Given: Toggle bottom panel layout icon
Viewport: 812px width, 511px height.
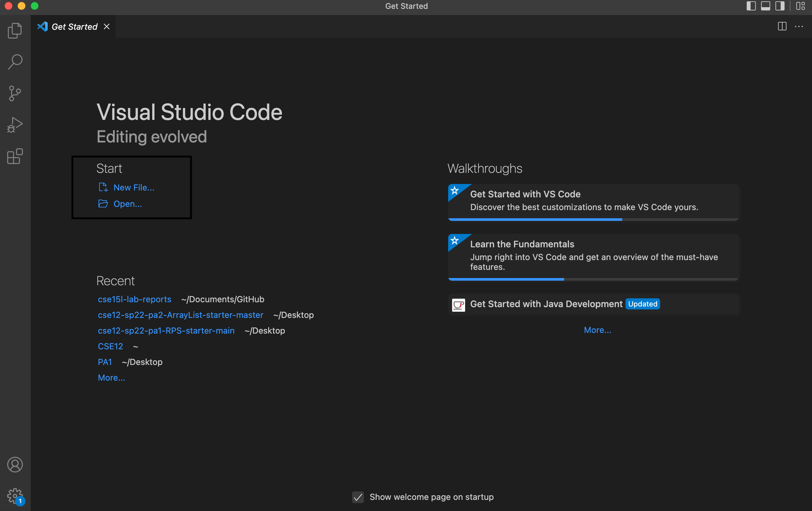Looking at the screenshot, I should (x=766, y=6).
